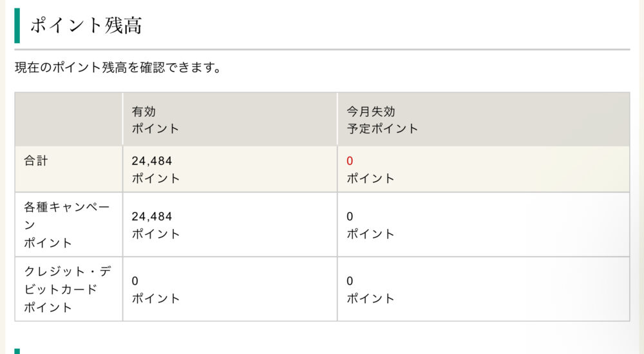Click campaign row expiring 0 ポイント cell

tap(484, 224)
